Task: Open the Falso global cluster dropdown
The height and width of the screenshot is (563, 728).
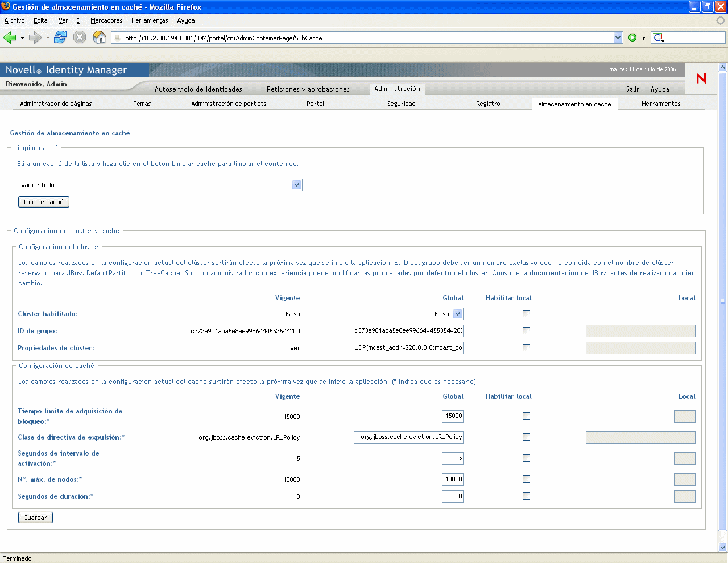Action: click(x=448, y=314)
